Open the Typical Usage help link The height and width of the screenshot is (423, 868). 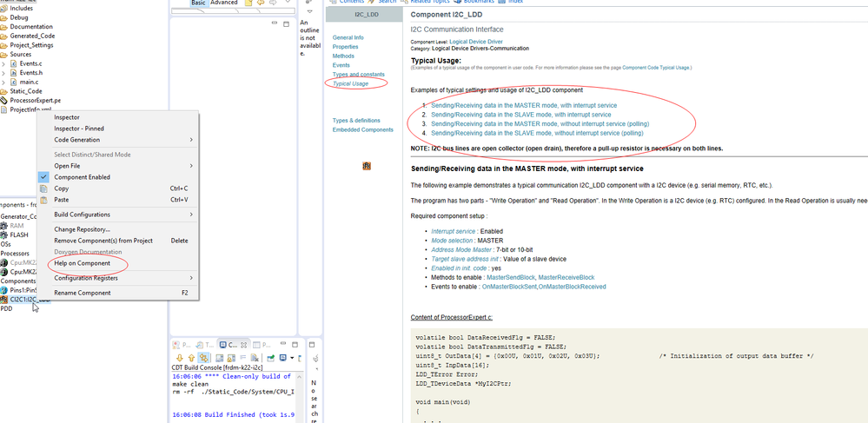click(350, 83)
